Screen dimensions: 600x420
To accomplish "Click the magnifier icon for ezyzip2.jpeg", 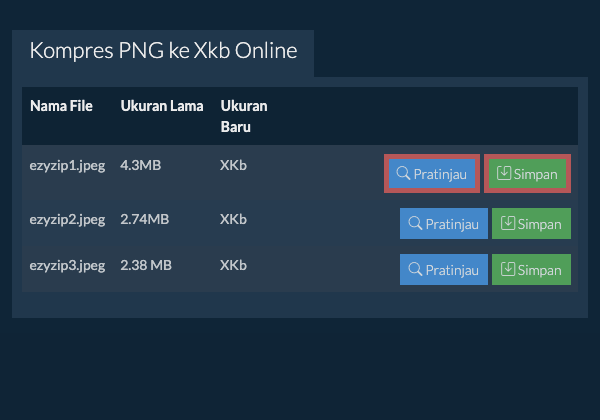I will [x=414, y=224].
